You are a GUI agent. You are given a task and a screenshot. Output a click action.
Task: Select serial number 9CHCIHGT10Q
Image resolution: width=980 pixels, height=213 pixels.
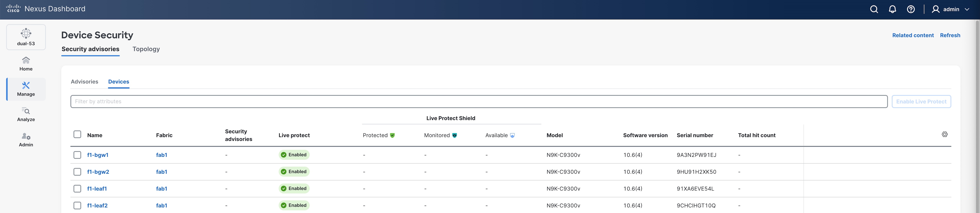pos(696,205)
